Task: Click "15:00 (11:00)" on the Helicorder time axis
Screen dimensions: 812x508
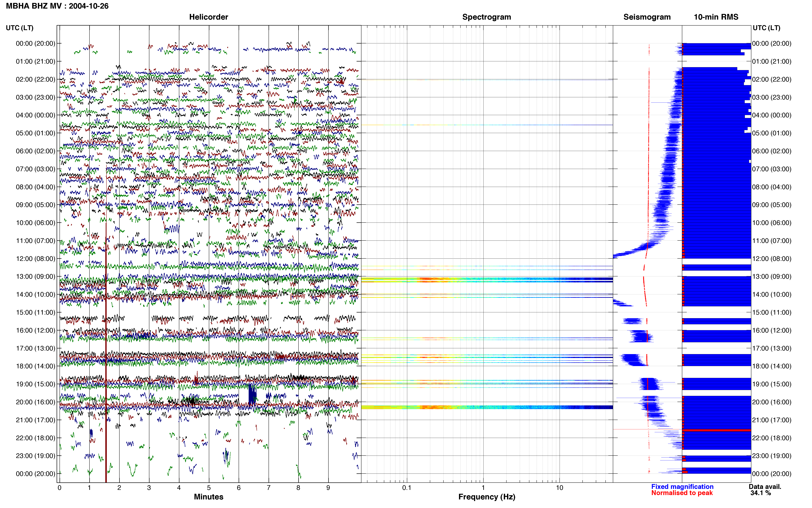Action: click(x=36, y=313)
